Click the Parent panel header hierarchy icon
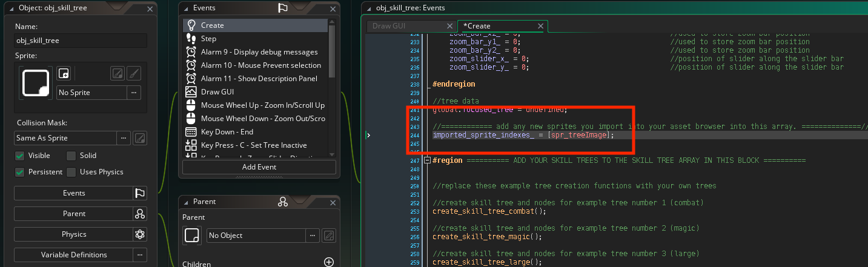 click(x=282, y=202)
